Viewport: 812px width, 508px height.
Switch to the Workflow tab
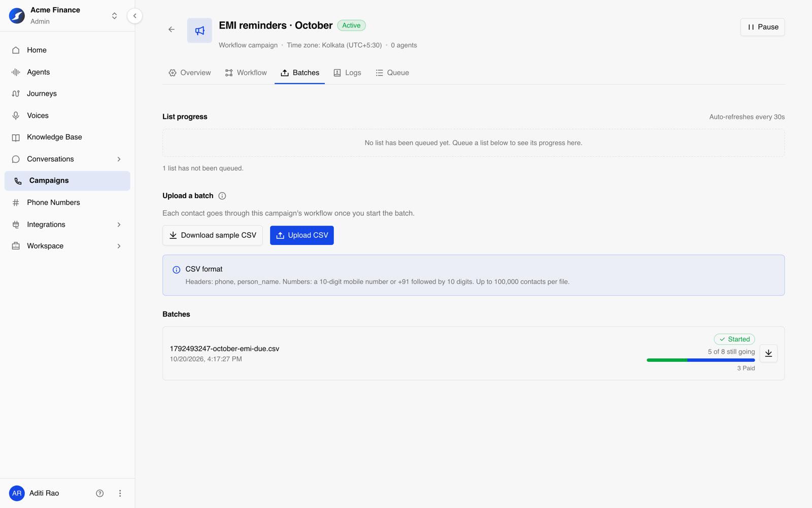246,73
